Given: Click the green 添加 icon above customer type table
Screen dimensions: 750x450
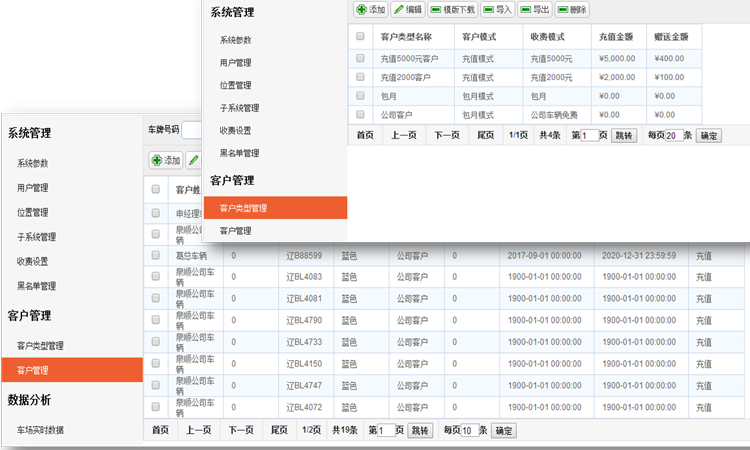Looking at the screenshot, I should 362,9.
